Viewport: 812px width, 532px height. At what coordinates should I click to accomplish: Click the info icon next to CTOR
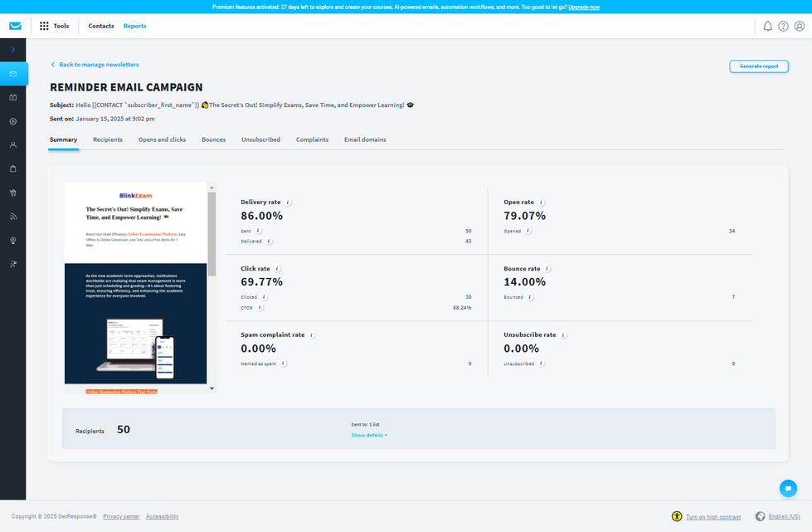coord(260,308)
